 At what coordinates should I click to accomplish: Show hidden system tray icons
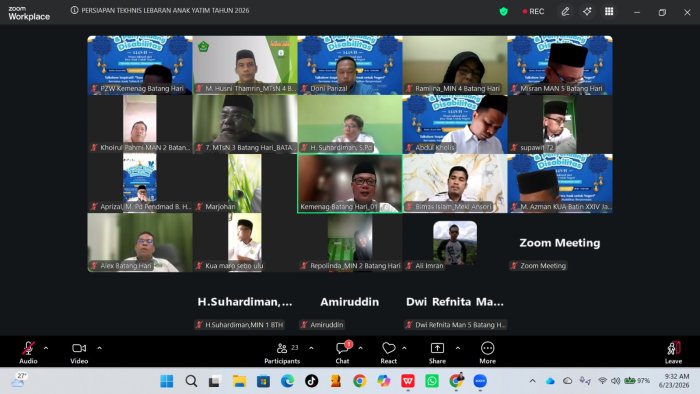point(533,381)
